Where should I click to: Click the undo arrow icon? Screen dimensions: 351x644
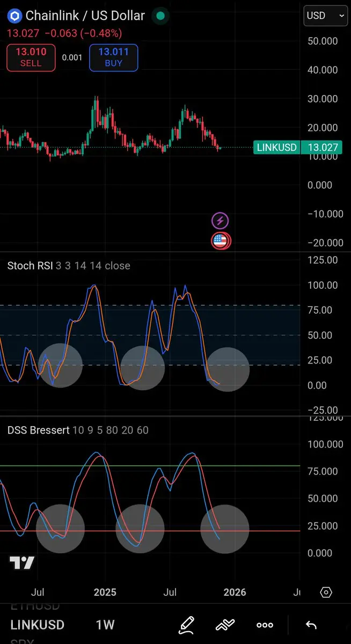pos(311,625)
